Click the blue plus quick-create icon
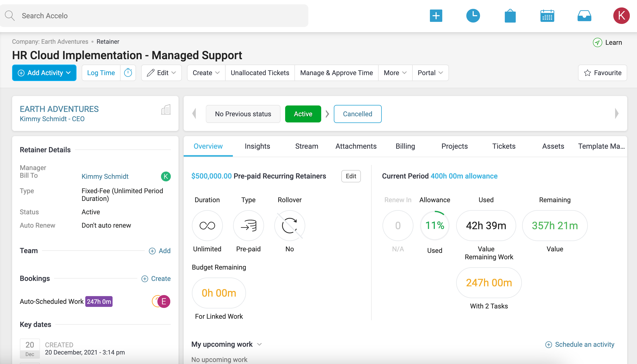 point(436,16)
